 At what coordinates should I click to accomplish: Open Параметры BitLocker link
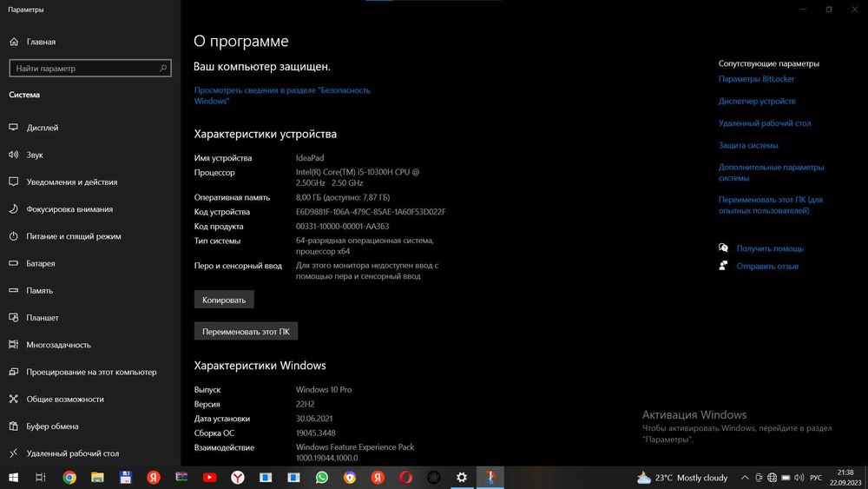pos(756,79)
